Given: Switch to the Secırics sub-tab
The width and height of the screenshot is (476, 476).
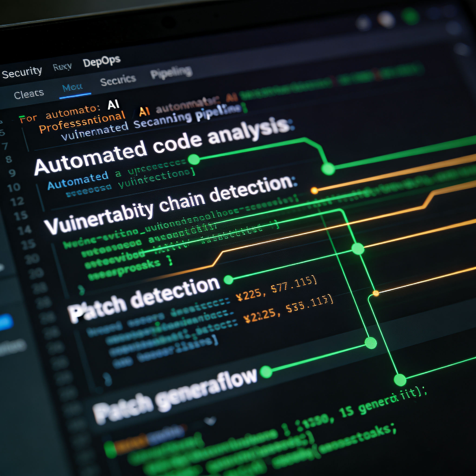Looking at the screenshot, I should point(118,80).
